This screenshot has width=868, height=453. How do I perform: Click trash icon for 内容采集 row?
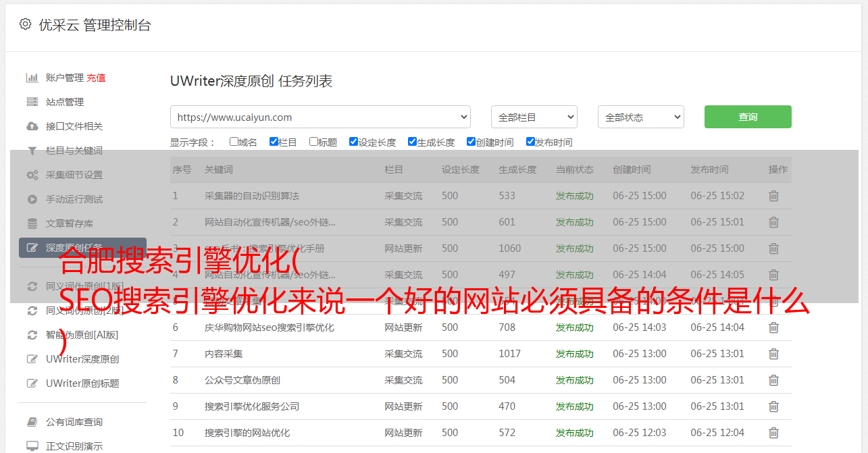click(773, 354)
